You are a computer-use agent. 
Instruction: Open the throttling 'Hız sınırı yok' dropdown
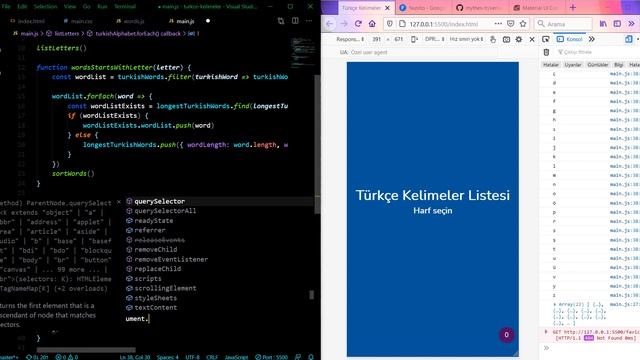467,39
